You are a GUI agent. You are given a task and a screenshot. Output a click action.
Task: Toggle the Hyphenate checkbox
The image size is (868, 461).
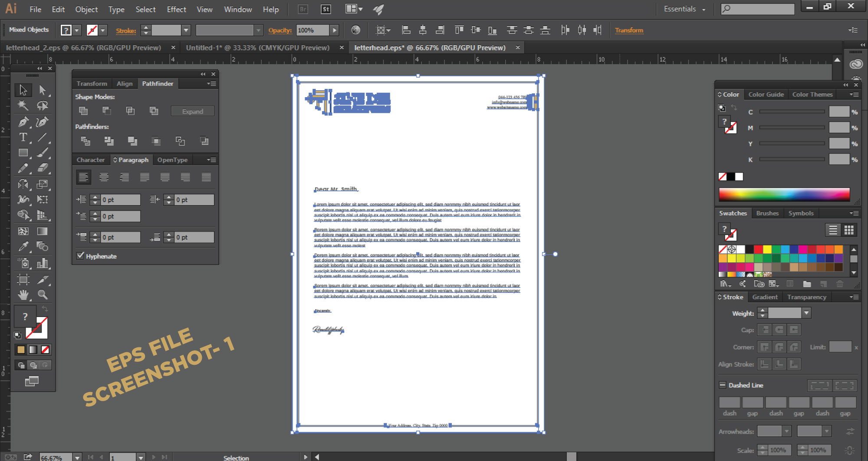click(x=80, y=256)
